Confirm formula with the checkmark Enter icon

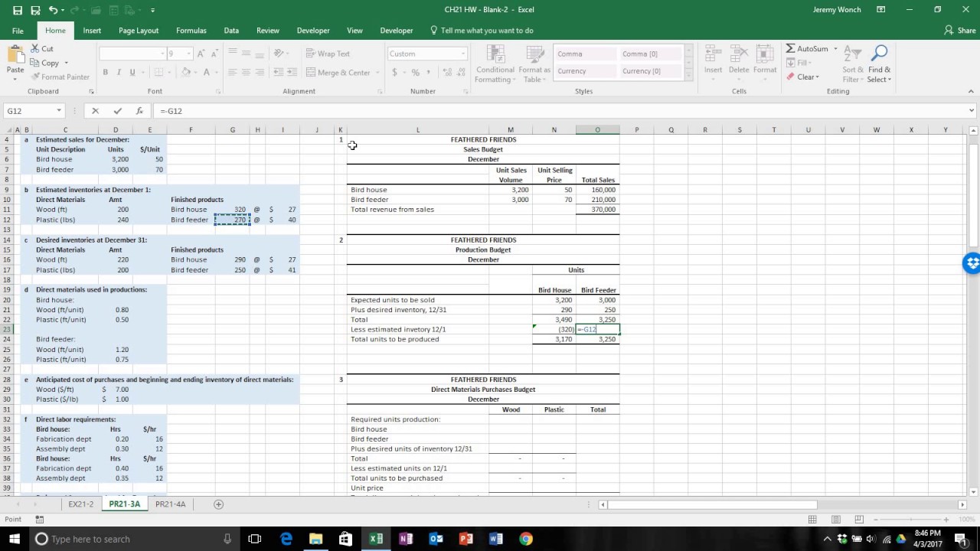pyautogui.click(x=117, y=111)
